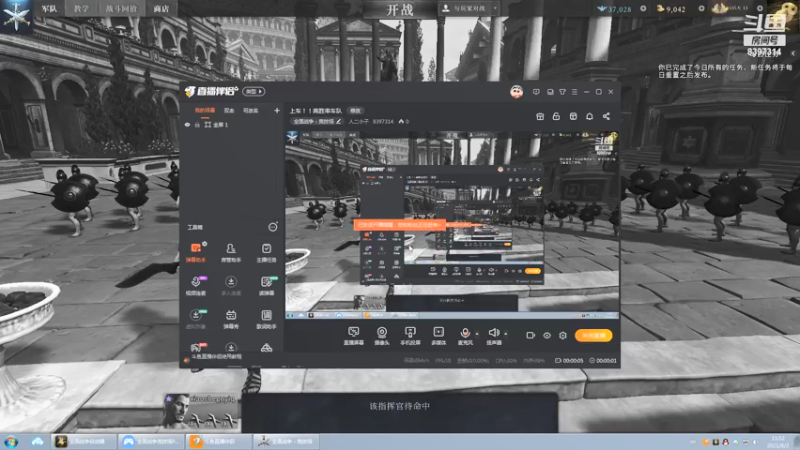Click the commander portrait at bottom
This screenshot has width=800, height=450.
click(x=176, y=409)
